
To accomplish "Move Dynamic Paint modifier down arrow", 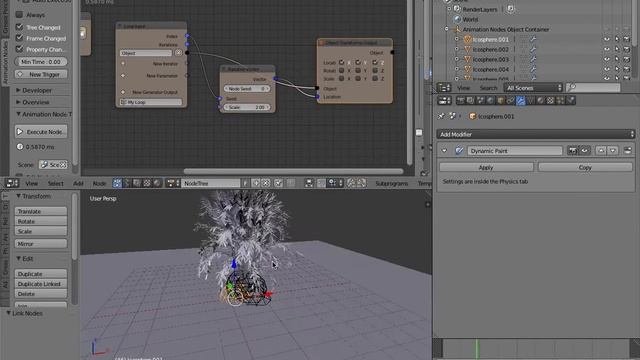I will tap(613, 151).
